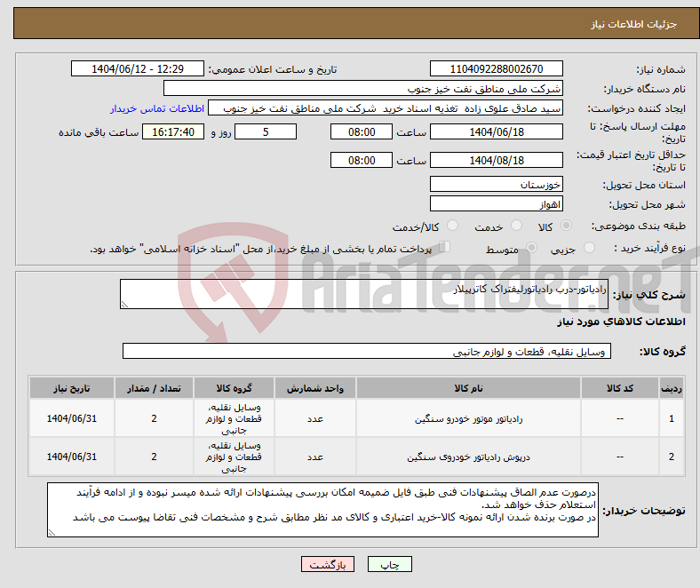The width and height of the screenshot is (700, 588).
Task: Click goods group cell in row 2
Action: [234, 457]
